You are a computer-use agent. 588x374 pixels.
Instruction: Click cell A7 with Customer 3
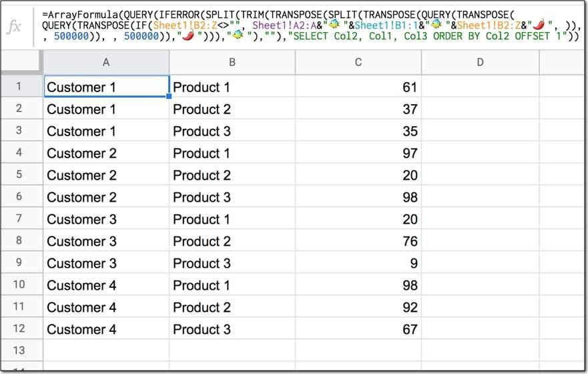[106, 218]
